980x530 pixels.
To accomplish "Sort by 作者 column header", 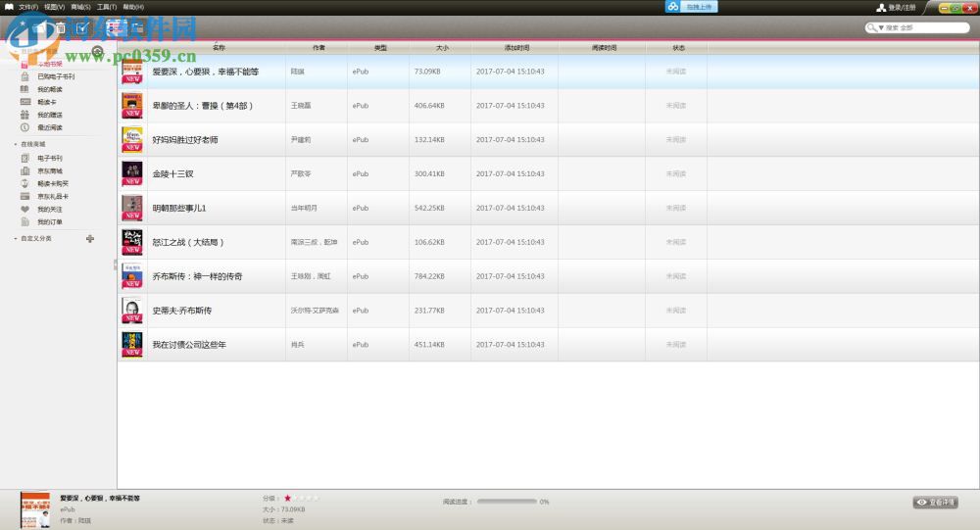I will point(318,47).
